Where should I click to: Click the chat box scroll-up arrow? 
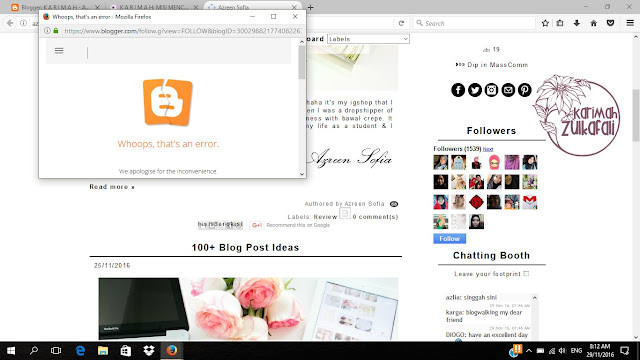coord(534,298)
